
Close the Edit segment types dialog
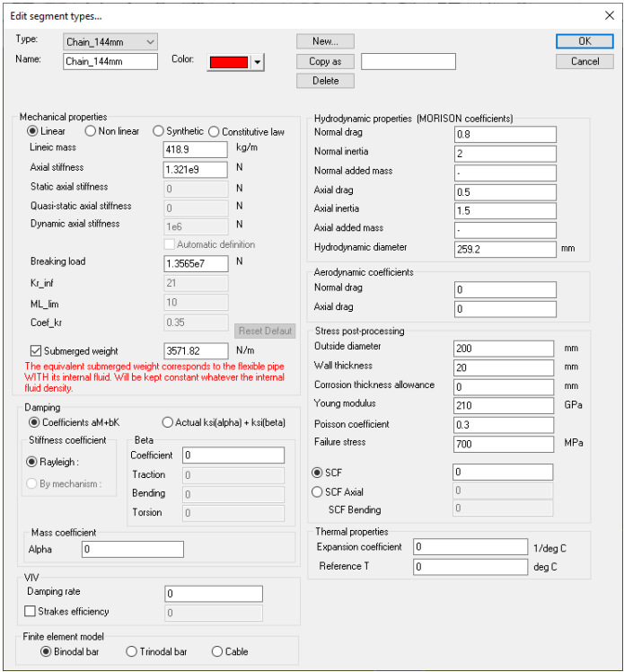point(609,14)
